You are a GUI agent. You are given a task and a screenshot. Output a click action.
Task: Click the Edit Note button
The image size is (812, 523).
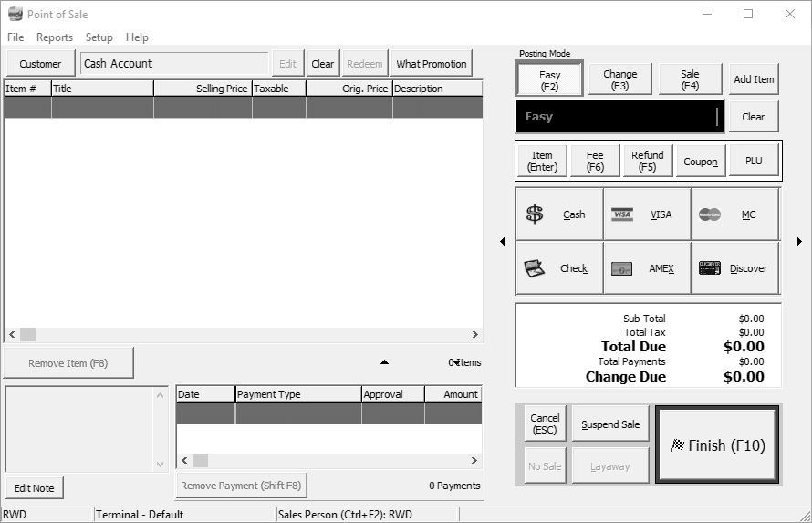34,487
